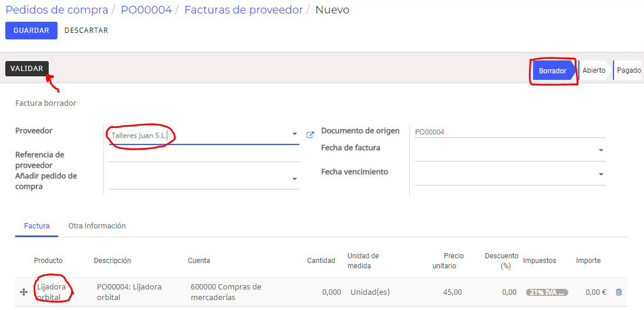Click the 0,00 € amount cell
Screen dimensions: 644x310
point(595,292)
